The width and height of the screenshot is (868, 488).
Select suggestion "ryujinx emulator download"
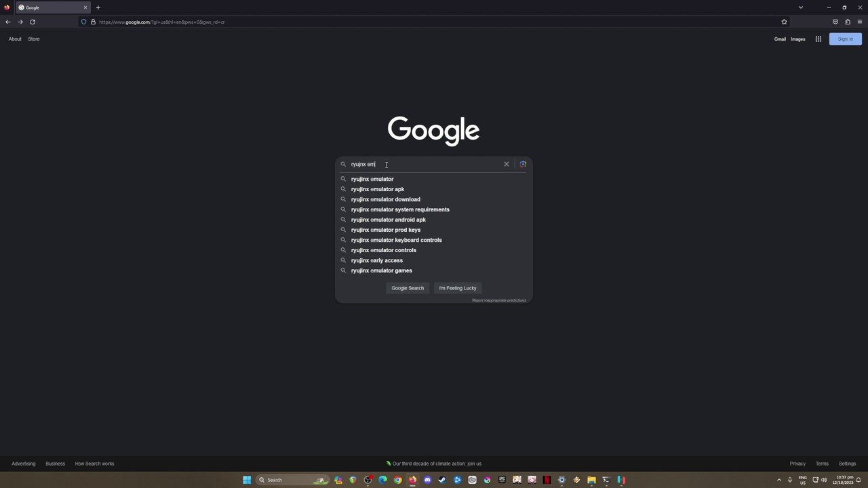click(434, 199)
